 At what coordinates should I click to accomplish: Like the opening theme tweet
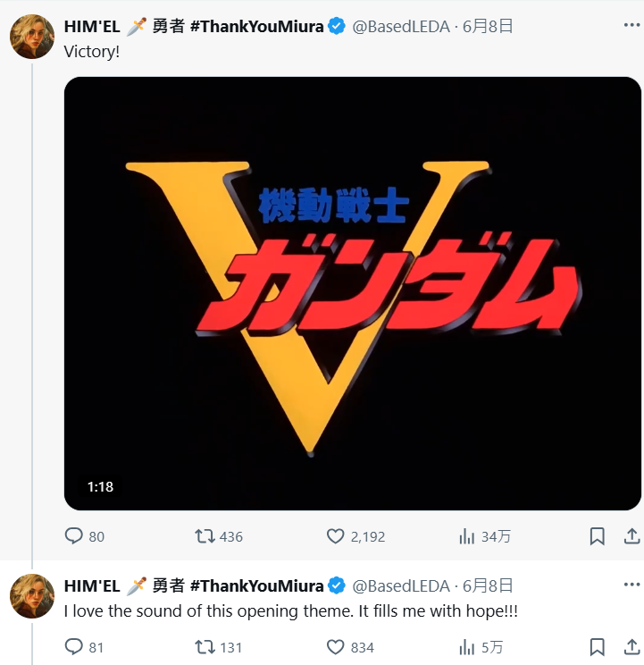(336, 647)
